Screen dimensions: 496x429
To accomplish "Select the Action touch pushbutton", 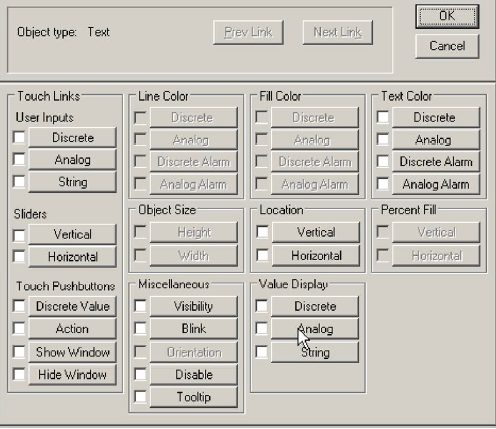I will point(73,329).
